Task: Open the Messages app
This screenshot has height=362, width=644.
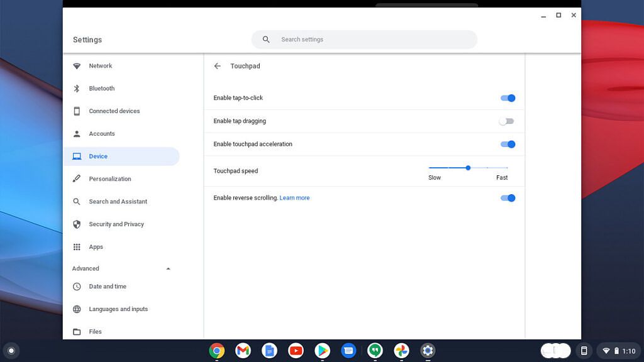Action: (x=349, y=350)
